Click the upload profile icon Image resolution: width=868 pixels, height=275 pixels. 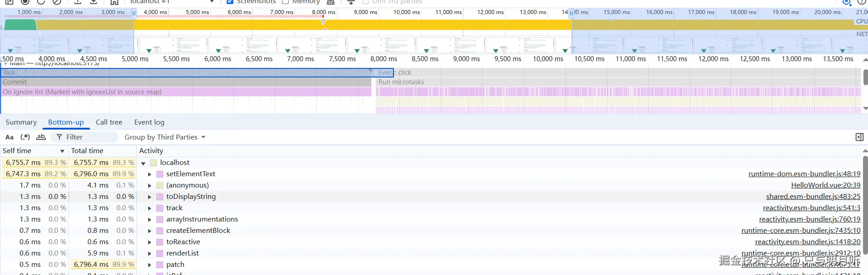[x=78, y=2]
